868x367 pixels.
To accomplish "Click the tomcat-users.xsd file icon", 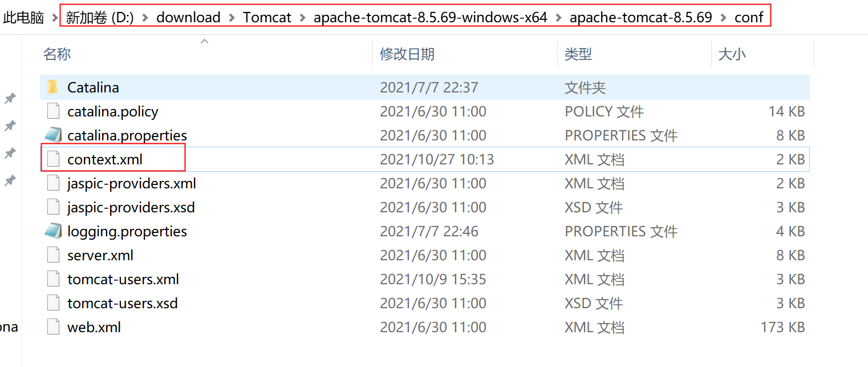I will pos(53,303).
